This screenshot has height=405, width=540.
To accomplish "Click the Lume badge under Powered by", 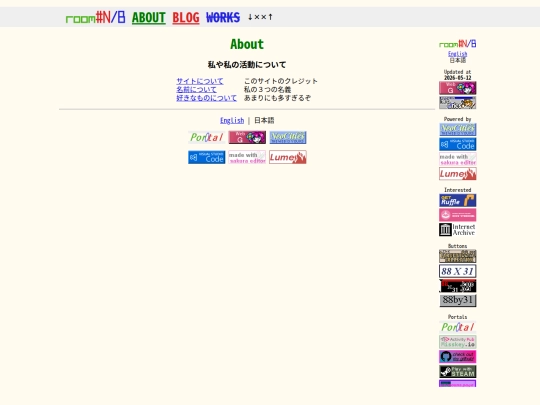I will [458, 174].
